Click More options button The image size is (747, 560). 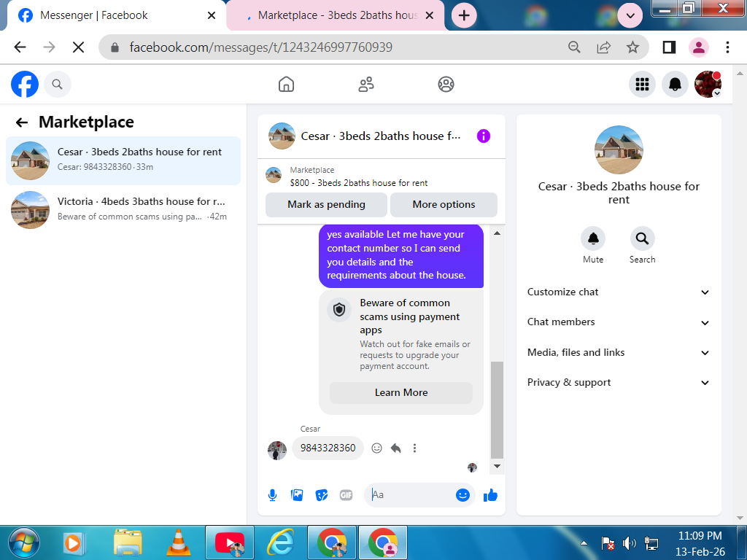444,205
